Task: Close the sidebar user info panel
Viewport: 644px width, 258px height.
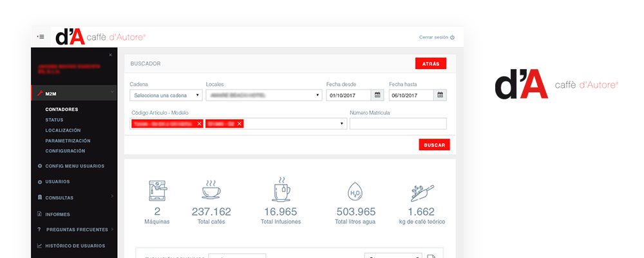Action: (110, 55)
